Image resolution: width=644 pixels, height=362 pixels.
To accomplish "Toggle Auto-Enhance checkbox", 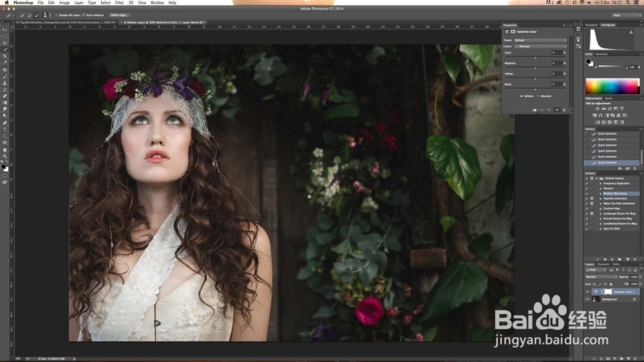I will click(84, 15).
